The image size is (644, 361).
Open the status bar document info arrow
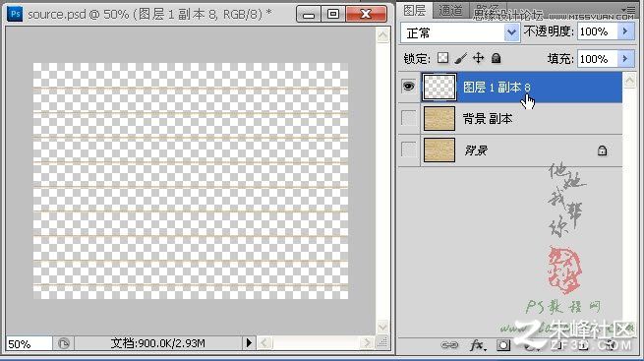249,343
